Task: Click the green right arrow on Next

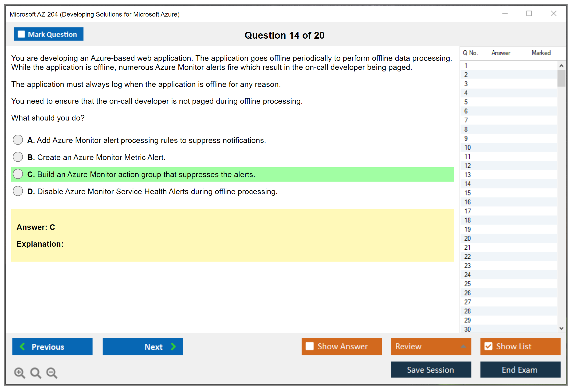Action: (173, 346)
